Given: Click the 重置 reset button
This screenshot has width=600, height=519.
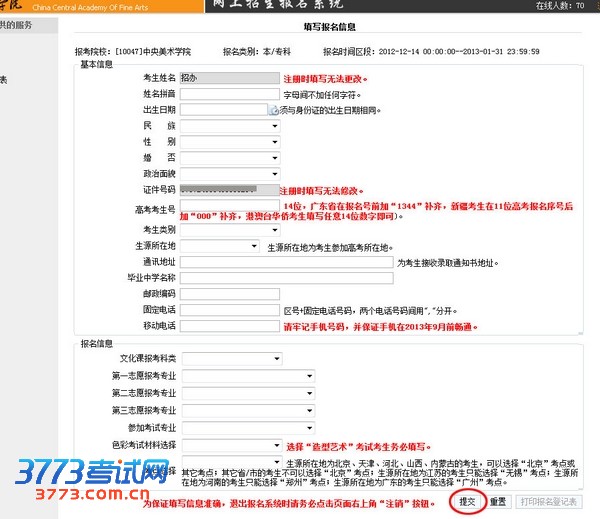Looking at the screenshot, I should (498, 502).
